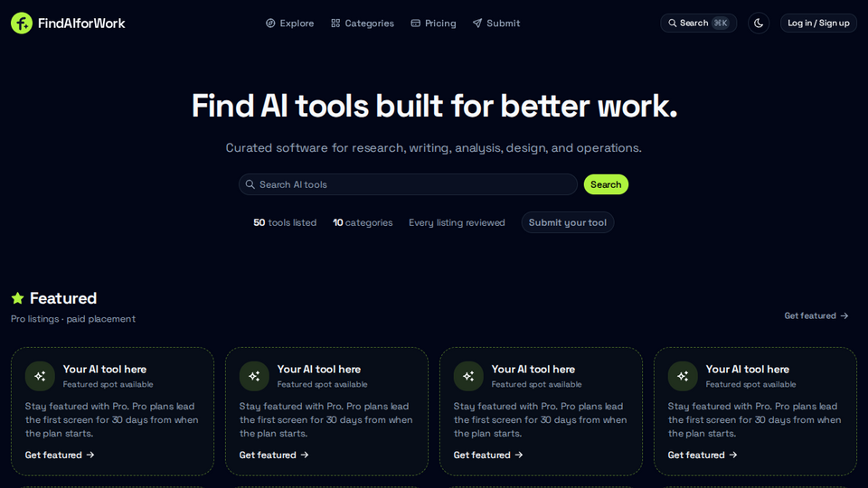Click sparkle icon in first featured card
Viewport: 868px width, 488px height.
click(40, 376)
